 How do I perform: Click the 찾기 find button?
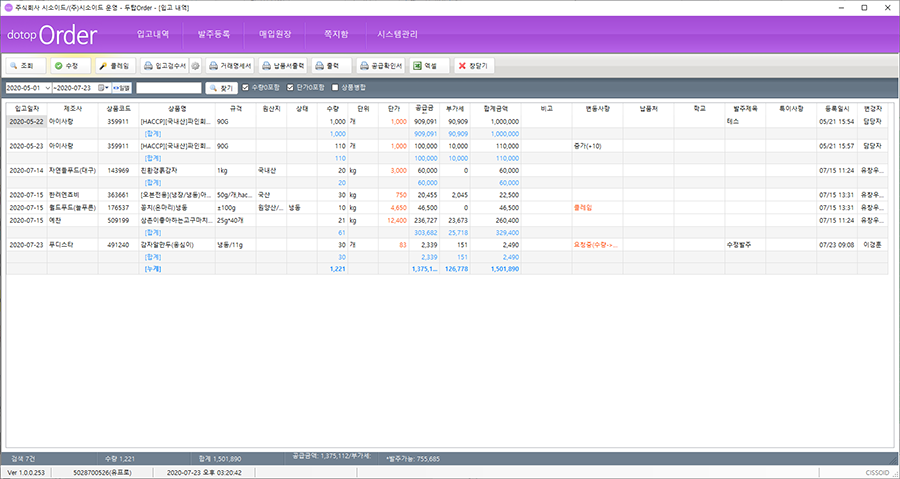[220, 88]
